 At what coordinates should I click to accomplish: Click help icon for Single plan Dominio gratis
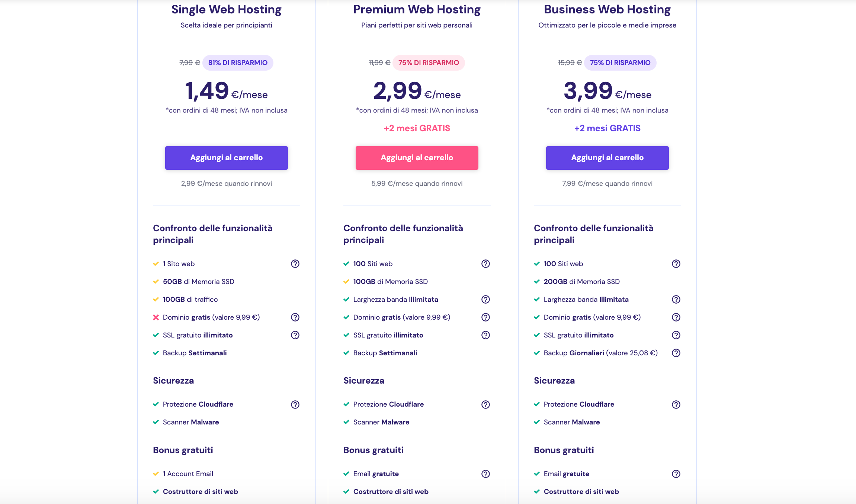coord(295,317)
